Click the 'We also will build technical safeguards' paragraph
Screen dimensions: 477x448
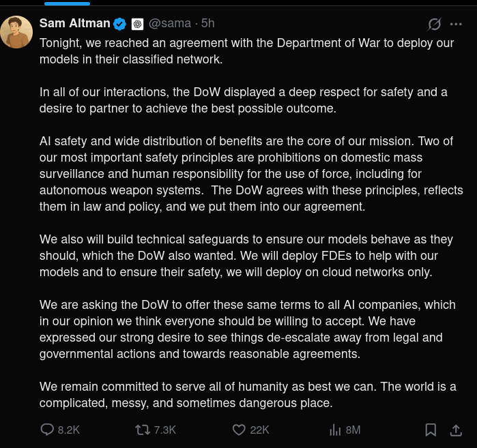(x=246, y=256)
